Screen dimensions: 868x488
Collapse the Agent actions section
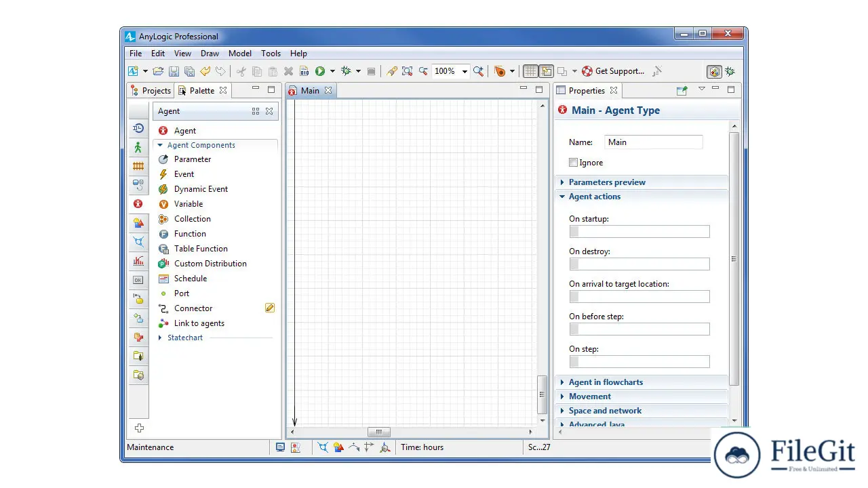(562, 197)
